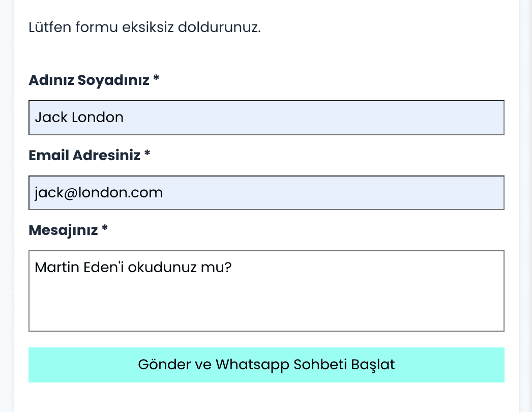532x412 pixels.
Task: Place cursor on 'jack@london.com' email text
Action: coord(99,193)
